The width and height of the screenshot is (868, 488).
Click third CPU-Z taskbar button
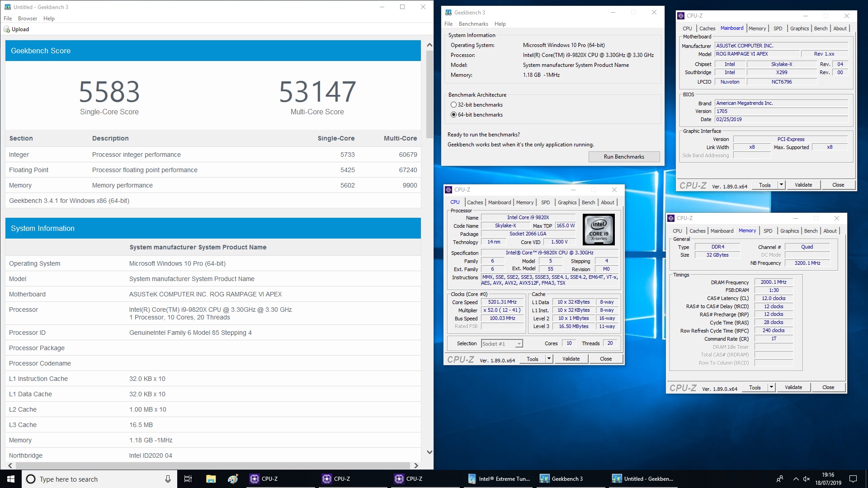pos(425,479)
